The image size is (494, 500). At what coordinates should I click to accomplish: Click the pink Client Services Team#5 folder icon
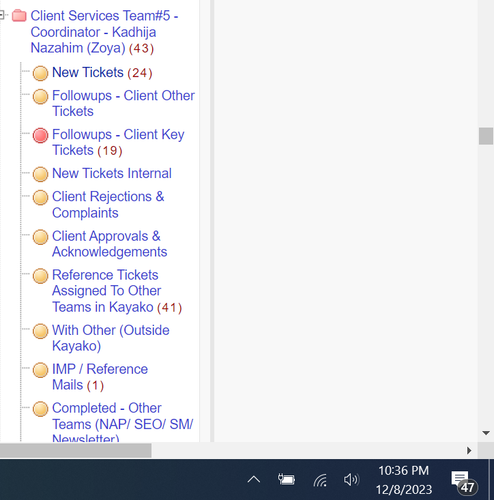[19, 15]
